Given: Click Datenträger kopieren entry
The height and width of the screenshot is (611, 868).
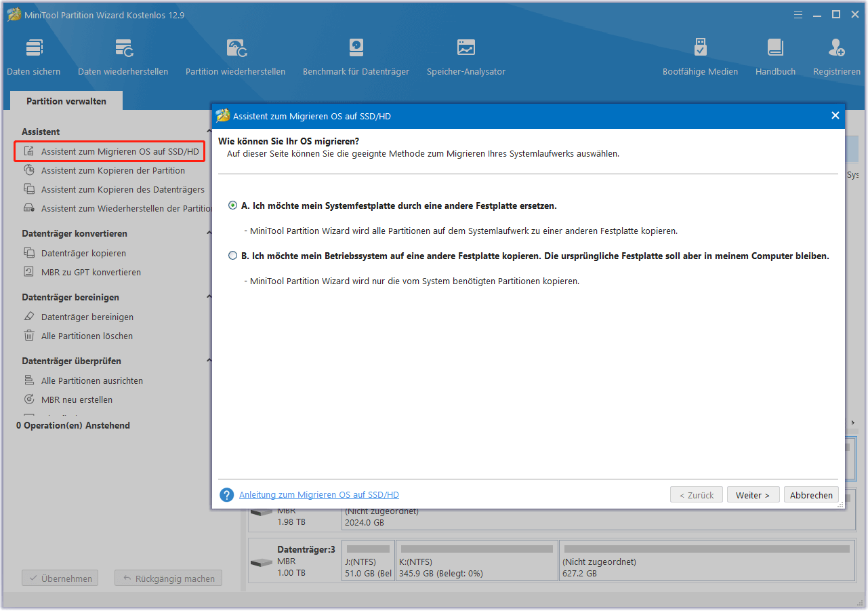Looking at the screenshot, I should click(83, 253).
